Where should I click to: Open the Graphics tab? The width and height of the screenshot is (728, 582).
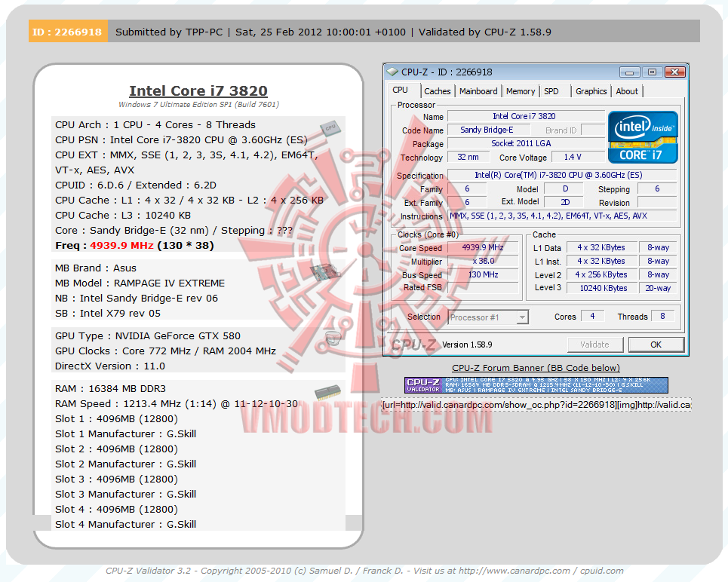click(x=591, y=91)
